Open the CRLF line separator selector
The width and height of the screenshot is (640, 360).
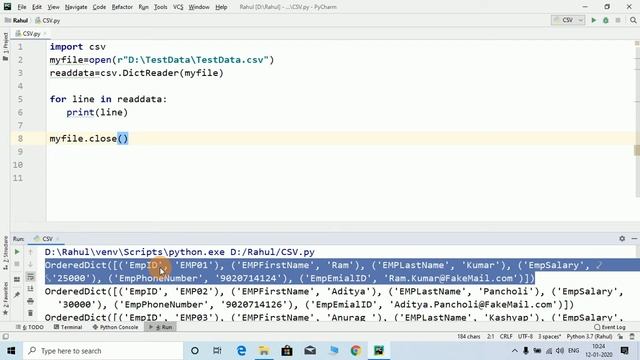pyautogui.click(x=506, y=337)
